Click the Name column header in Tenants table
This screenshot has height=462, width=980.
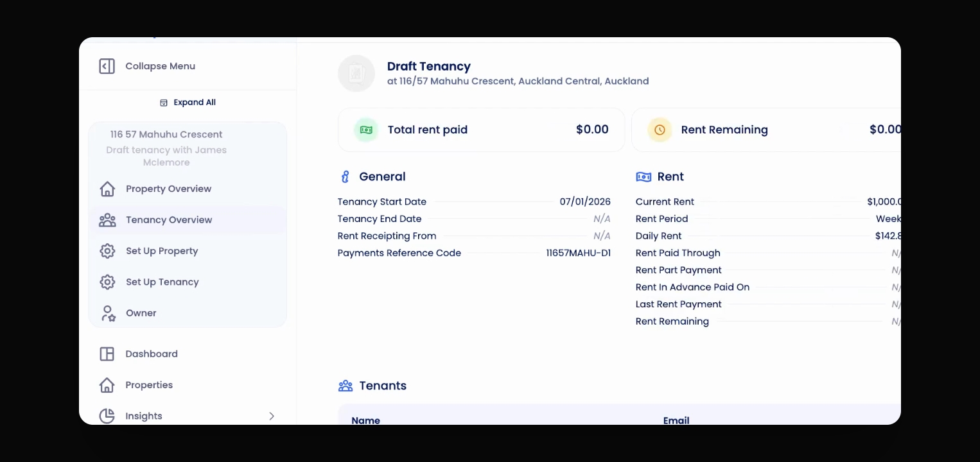coord(366,420)
